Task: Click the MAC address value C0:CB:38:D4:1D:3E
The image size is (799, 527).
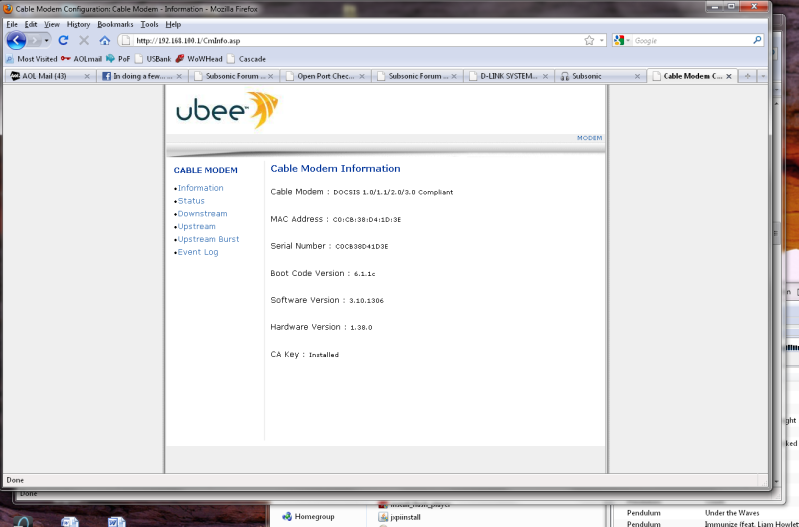Action: 367,220
